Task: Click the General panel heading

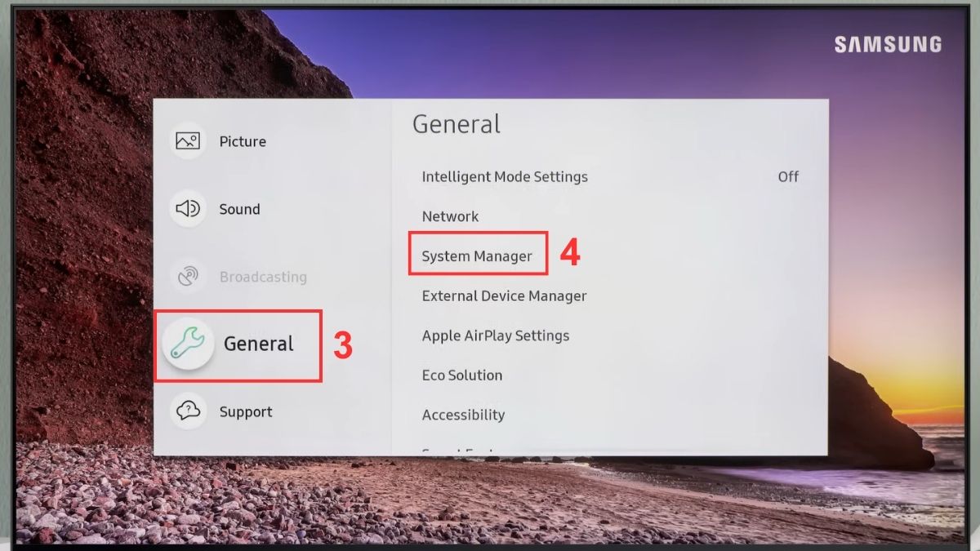Action: point(457,124)
